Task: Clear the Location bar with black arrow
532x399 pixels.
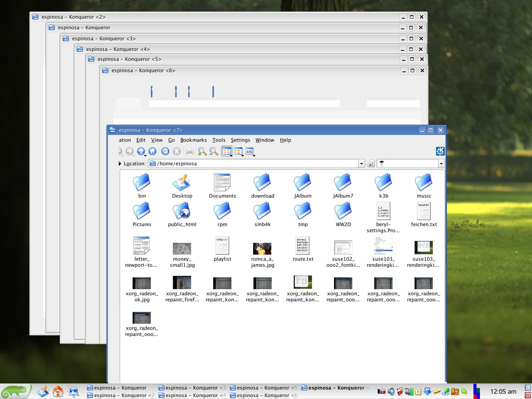Action: coord(119,163)
